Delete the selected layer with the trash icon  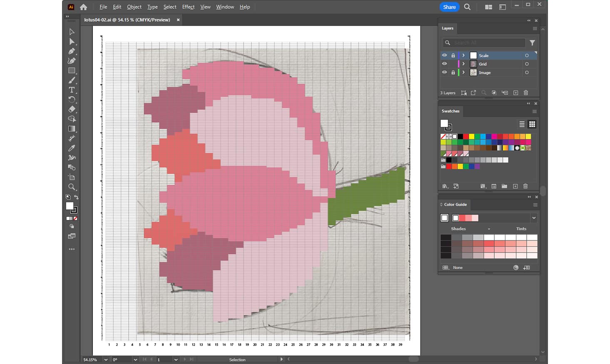[x=526, y=93]
